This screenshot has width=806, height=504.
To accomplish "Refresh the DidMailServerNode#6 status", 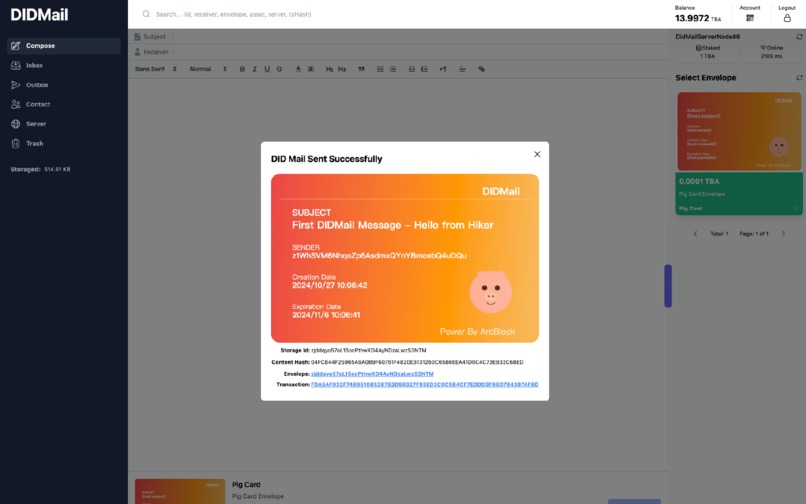I will (x=799, y=37).
